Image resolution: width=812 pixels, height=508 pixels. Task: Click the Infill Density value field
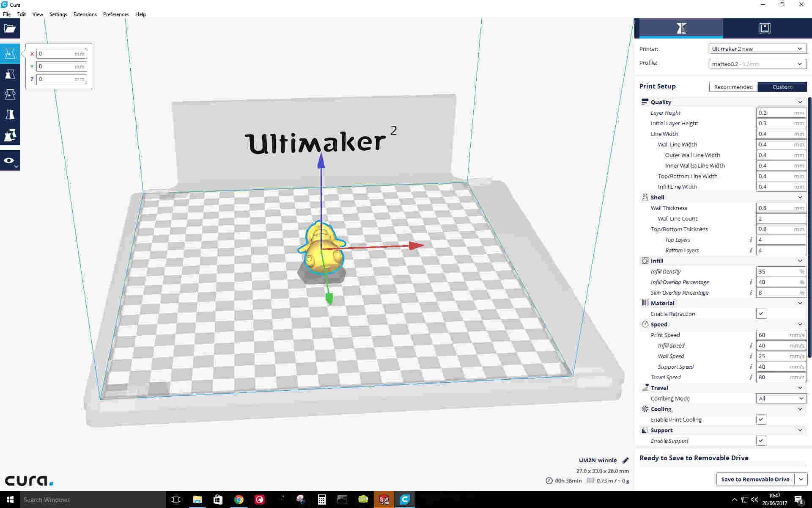point(781,271)
